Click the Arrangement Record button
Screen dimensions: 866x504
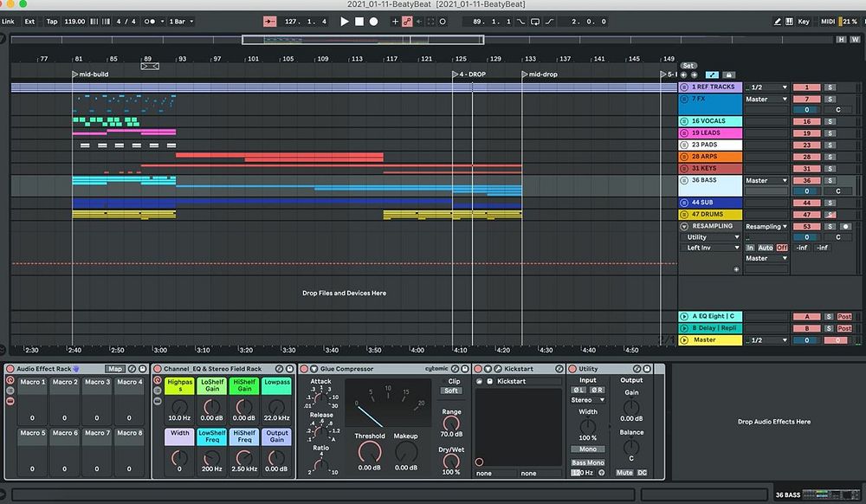point(374,21)
